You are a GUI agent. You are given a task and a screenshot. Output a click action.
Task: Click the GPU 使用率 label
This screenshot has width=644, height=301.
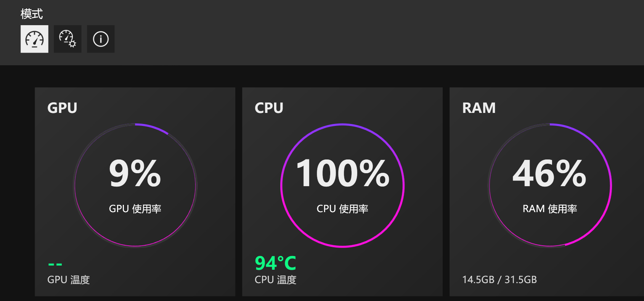135,209
